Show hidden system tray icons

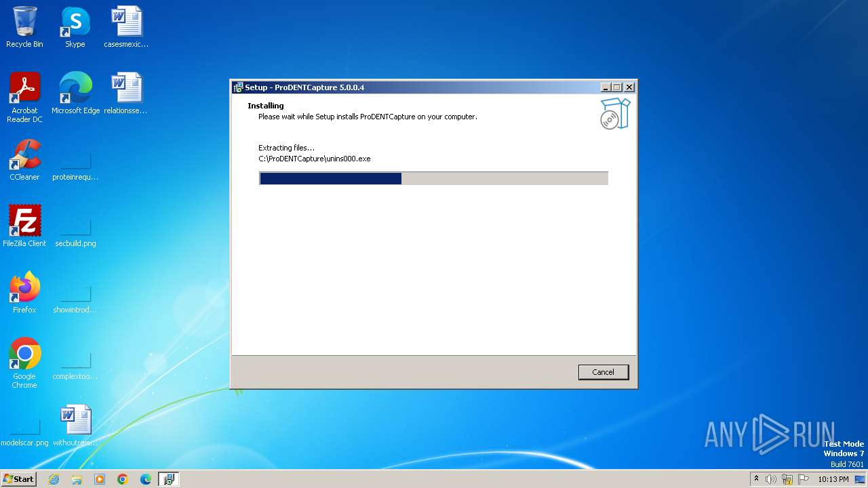pyautogui.click(x=756, y=479)
